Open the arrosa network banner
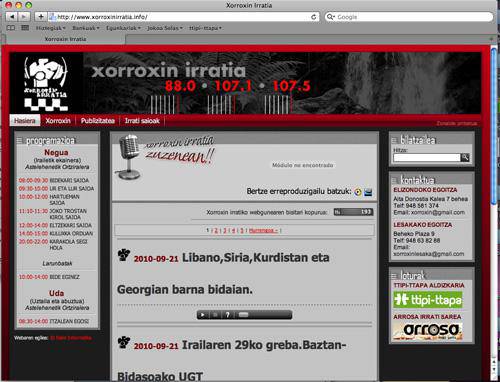 428,331
